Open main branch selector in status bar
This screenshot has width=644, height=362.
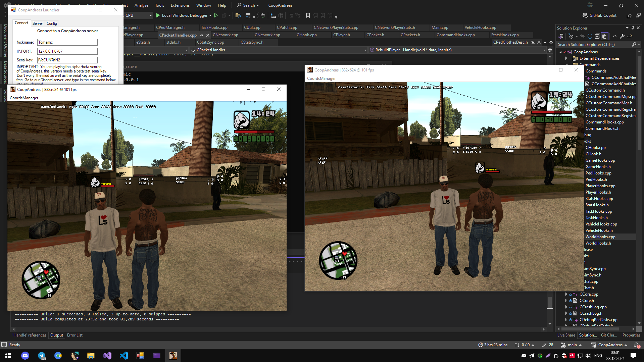(x=571, y=345)
